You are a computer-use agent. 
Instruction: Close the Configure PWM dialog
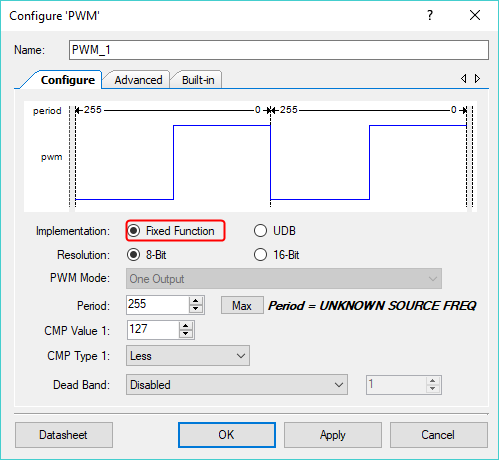475,15
